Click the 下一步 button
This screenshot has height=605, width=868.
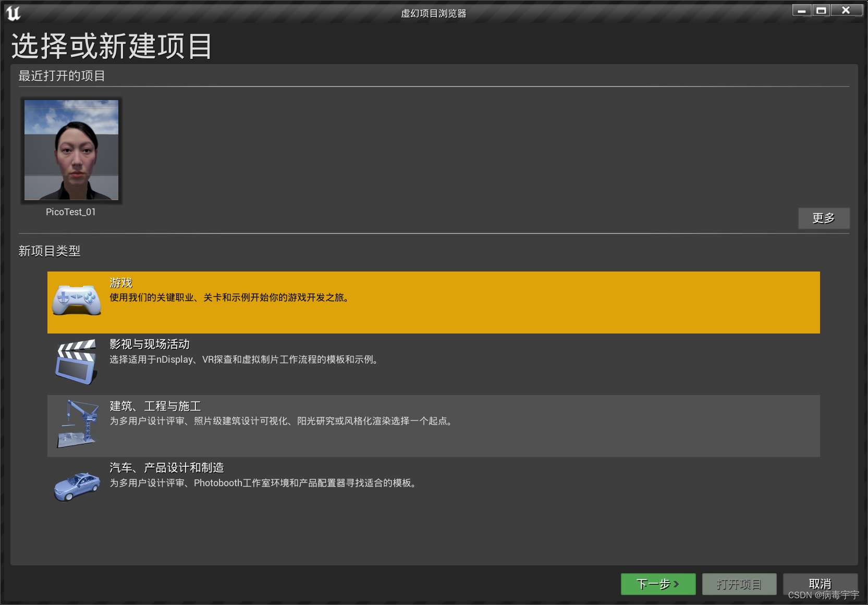pyautogui.click(x=658, y=584)
